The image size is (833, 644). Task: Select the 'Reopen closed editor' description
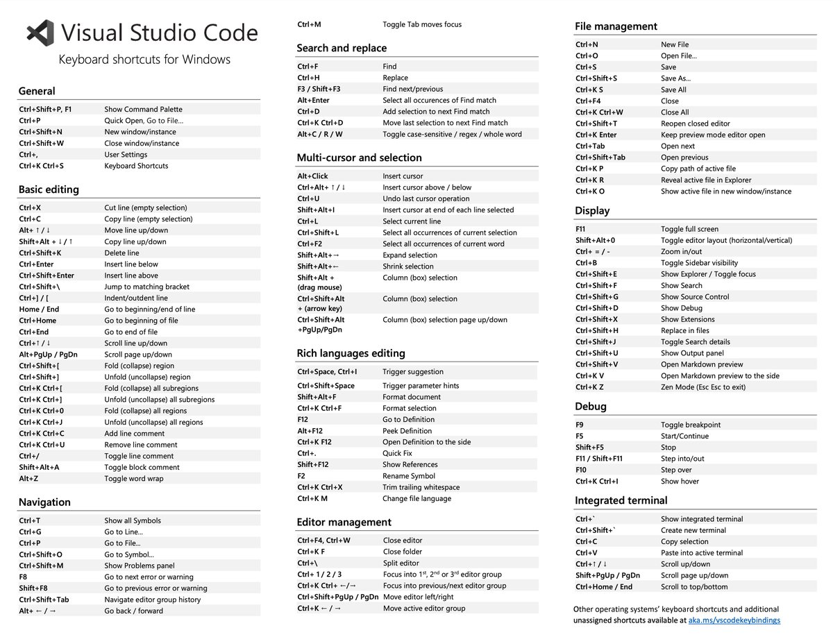[696, 124]
